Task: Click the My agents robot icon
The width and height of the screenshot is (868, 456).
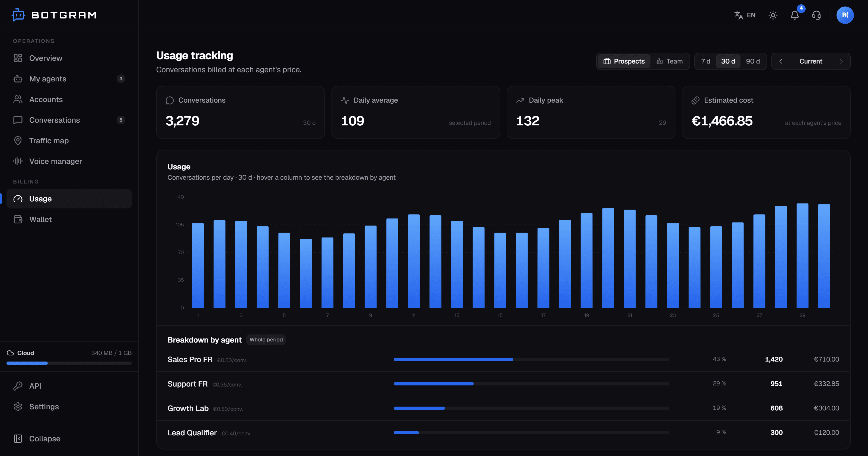Action: coord(18,79)
